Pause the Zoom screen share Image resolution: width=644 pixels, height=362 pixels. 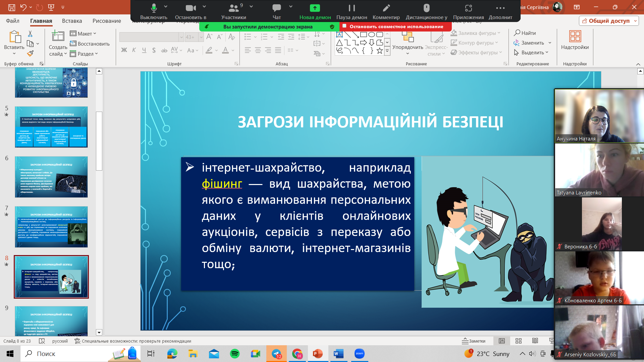click(x=352, y=11)
